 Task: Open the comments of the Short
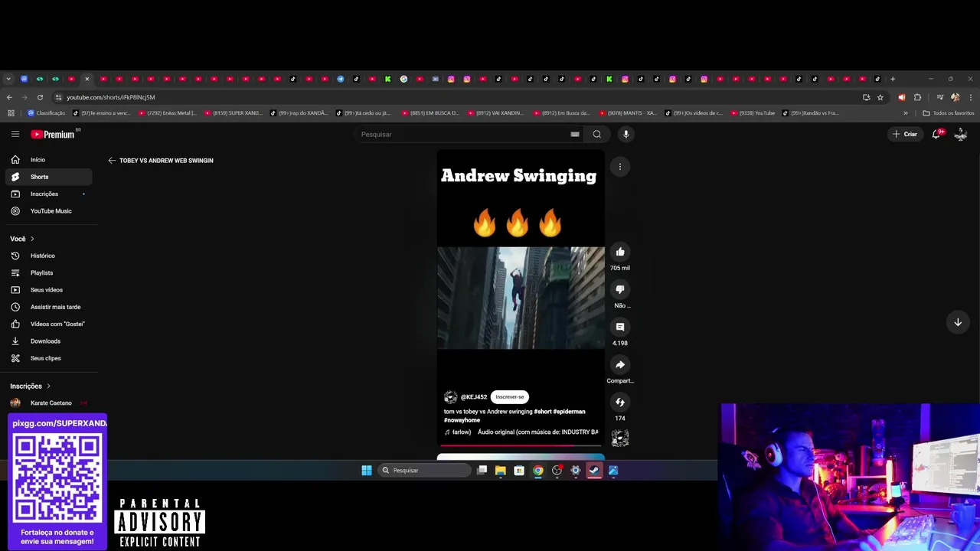pyautogui.click(x=620, y=327)
